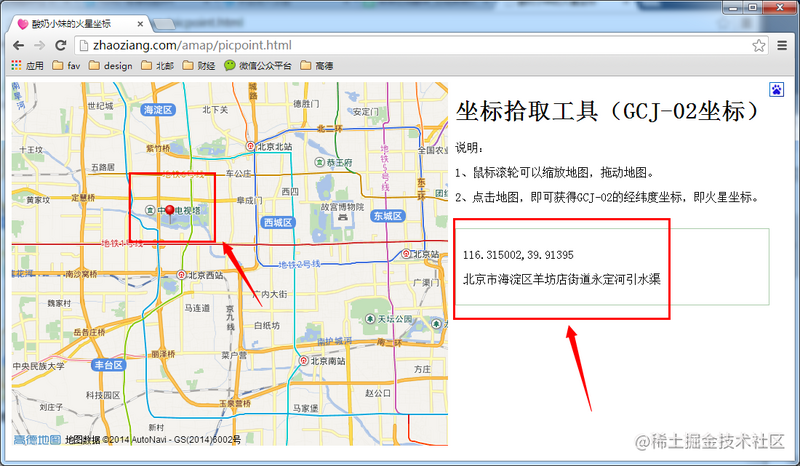
Task: Open the design bookmark folder
Action: [x=110, y=66]
